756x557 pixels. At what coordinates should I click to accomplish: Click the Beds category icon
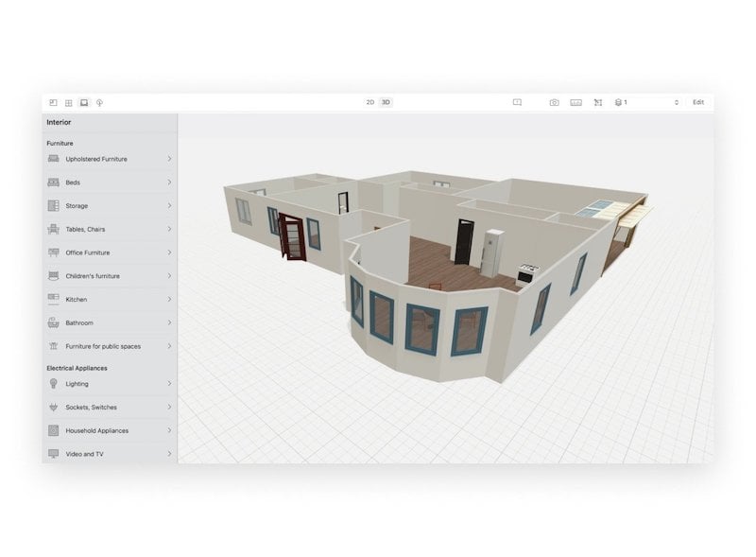tap(54, 183)
